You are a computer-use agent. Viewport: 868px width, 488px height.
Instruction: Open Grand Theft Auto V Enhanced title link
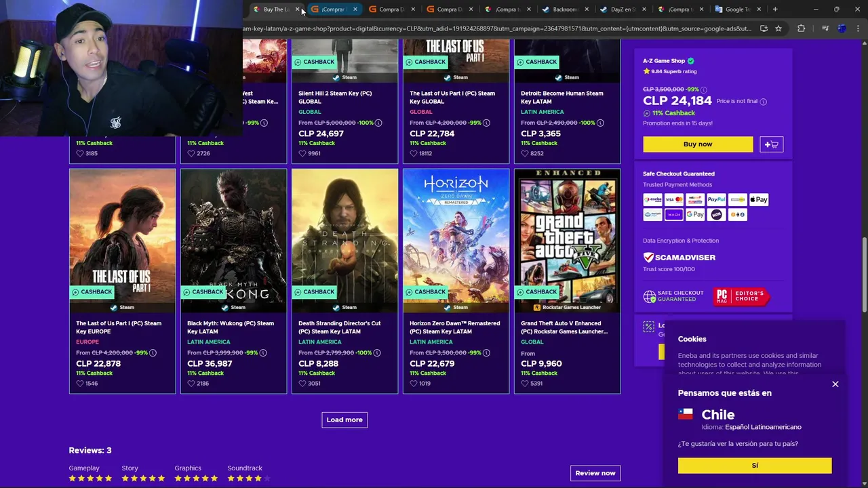click(564, 327)
